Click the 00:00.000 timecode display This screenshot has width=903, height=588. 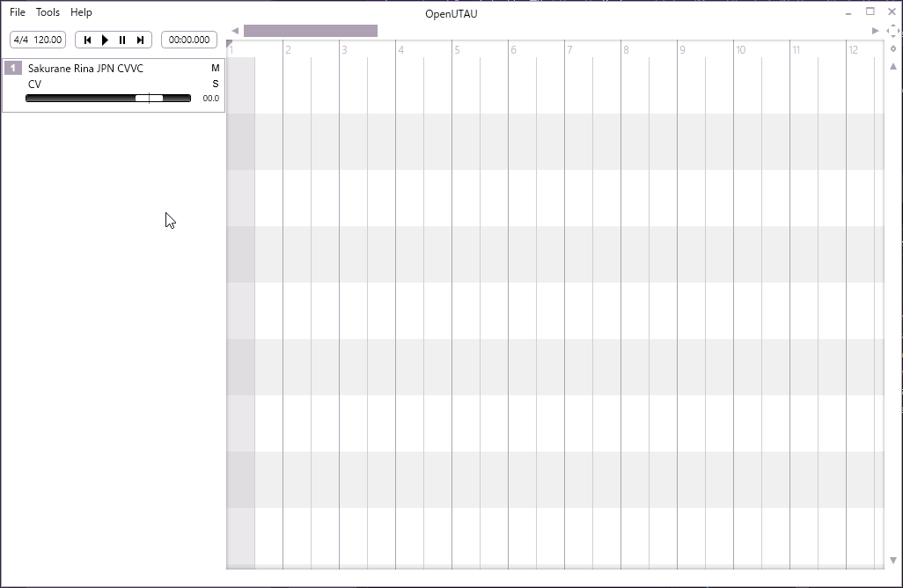pos(189,40)
